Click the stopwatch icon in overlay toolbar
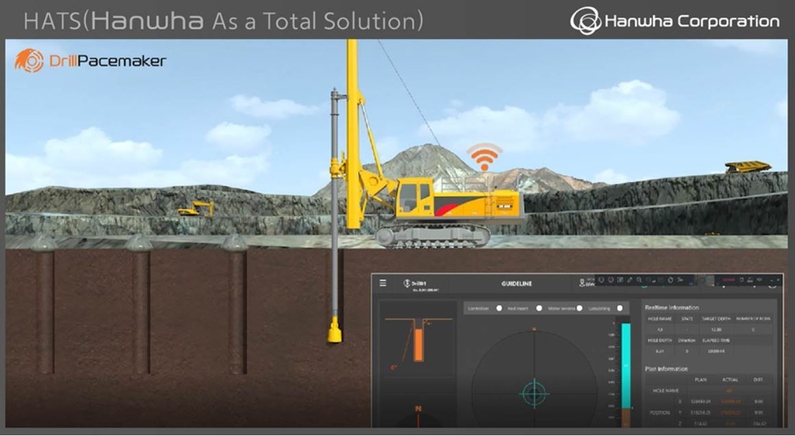 coord(670,280)
